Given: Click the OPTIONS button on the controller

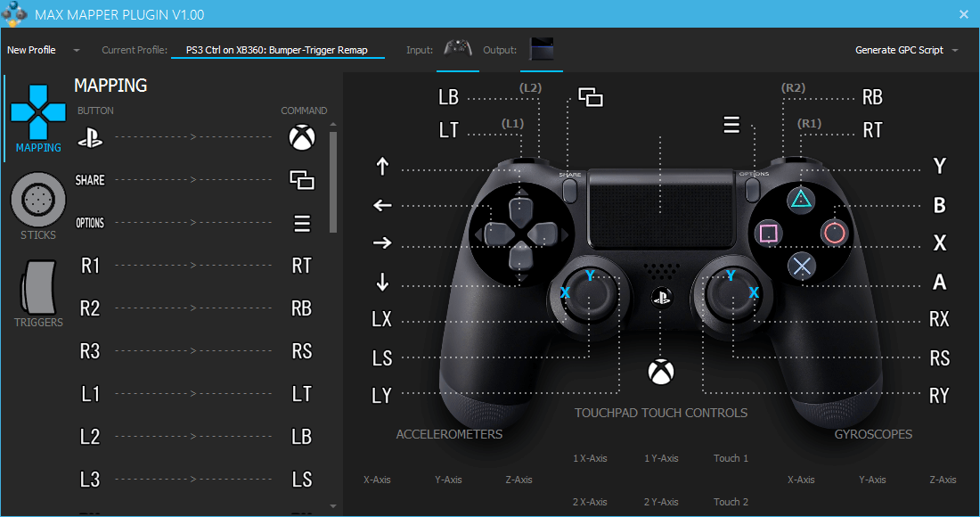Looking at the screenshot, I should pyautogui.click(x=753, y=190).
